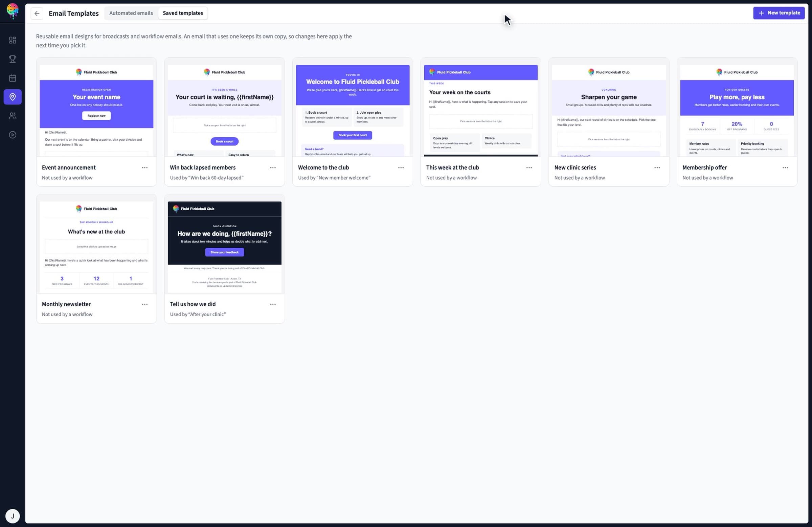Click the 'Win back lapsed members' title
The image size is (812, 527).
tap(203, 167)
